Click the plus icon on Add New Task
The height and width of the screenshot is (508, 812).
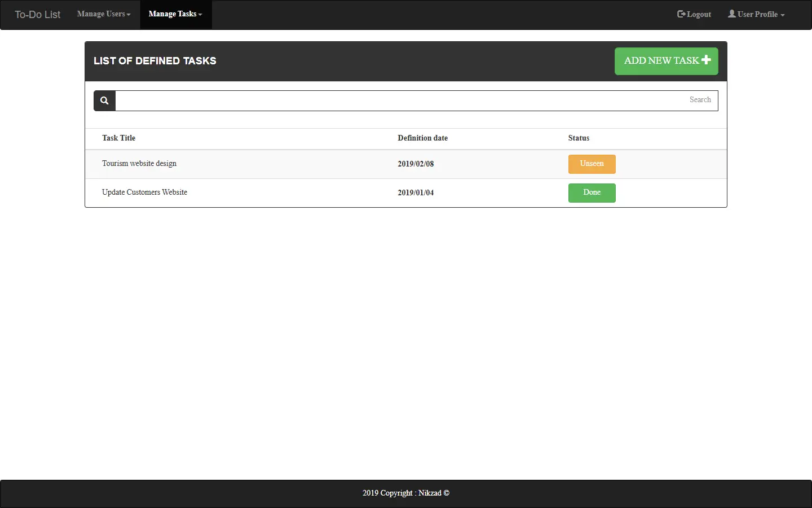[x=706, y=60]
